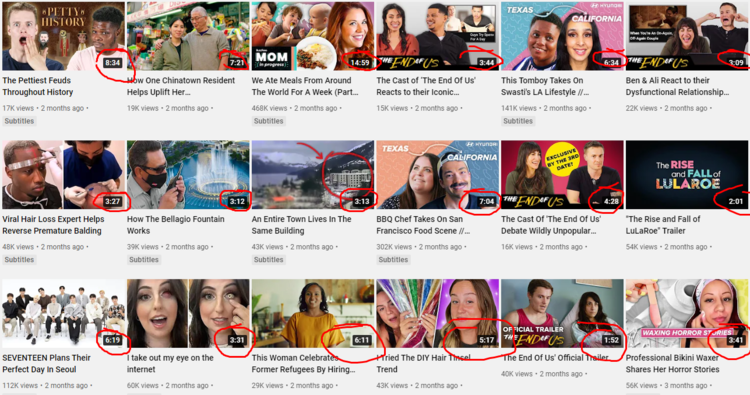Open 'Viral Hair Loss Expert' thumbnail
The width and height of the screenshot is (750, 395).
pyautogui.click(x=63, y=175)
